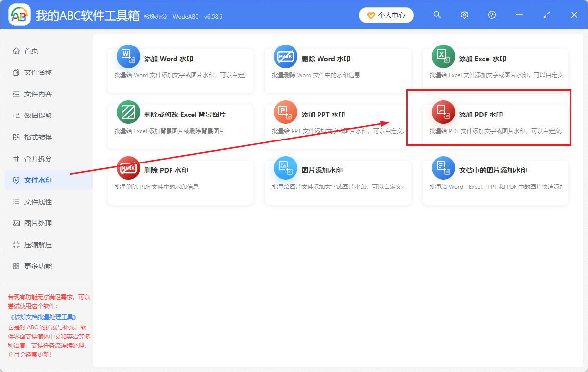Click the search magnifier icon

coord(437,15)
